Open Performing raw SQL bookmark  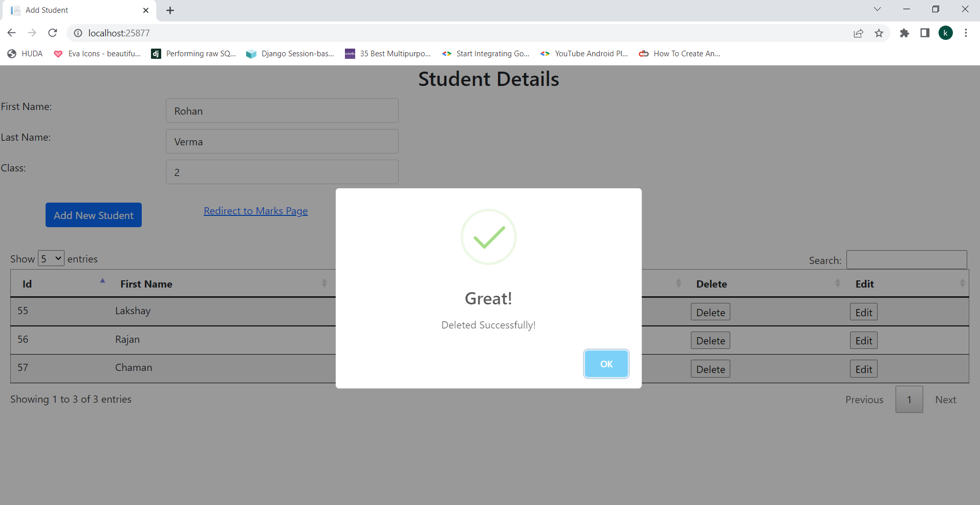(x=193, y=54)
